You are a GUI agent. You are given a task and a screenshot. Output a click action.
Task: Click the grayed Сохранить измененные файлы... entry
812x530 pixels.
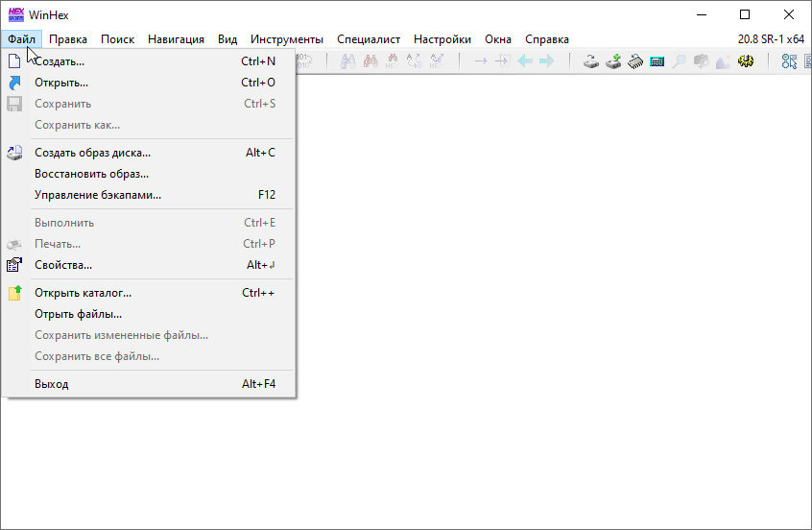149,335
